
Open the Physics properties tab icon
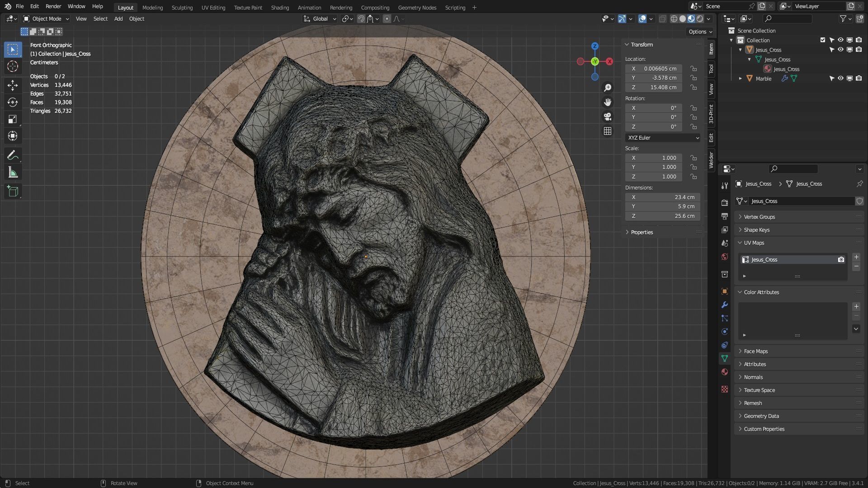click(x=725, y=332)
